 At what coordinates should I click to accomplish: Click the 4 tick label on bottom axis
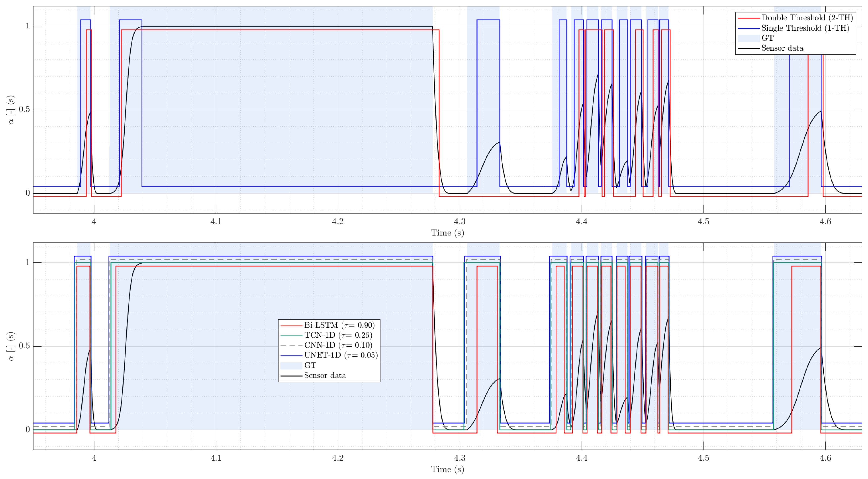pos(94,458)
